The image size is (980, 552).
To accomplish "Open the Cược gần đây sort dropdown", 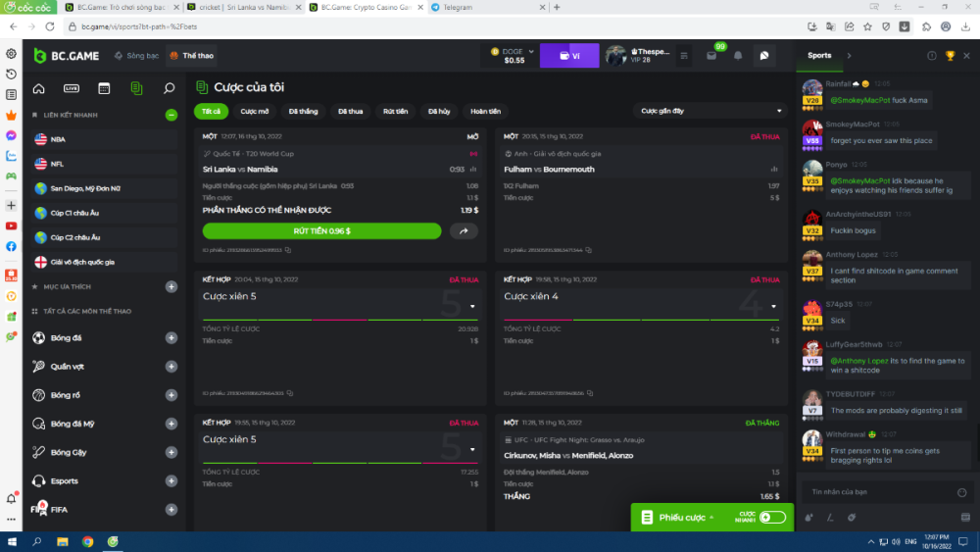I will point(710,111).
